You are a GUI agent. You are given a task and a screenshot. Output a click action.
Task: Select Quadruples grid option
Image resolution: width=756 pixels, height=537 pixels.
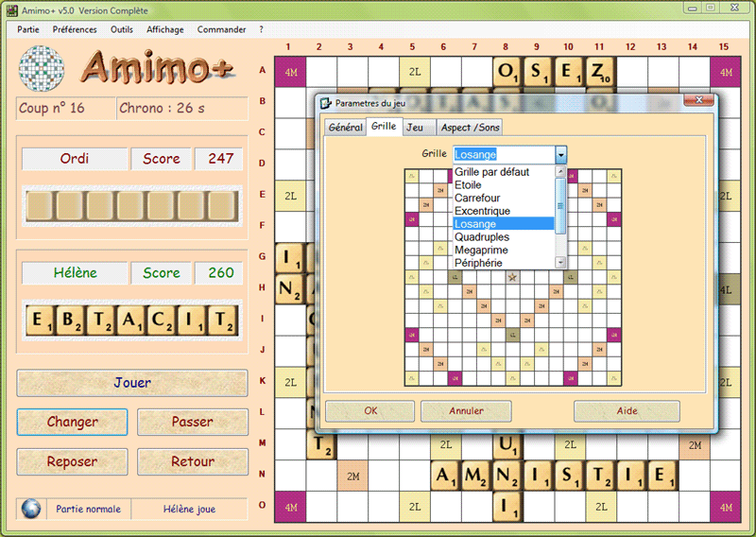click(504, 237)
